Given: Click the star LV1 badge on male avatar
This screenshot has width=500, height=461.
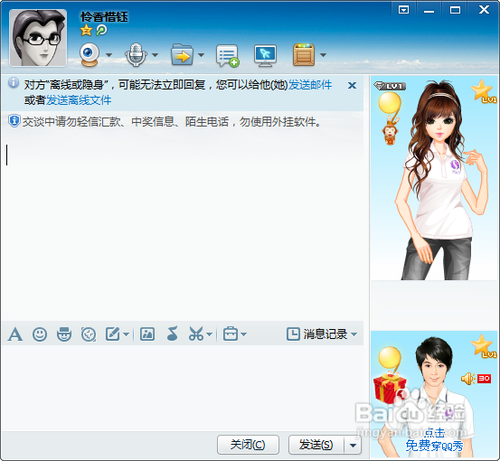Looking at the screenshot, I should (x=483, y=346).
